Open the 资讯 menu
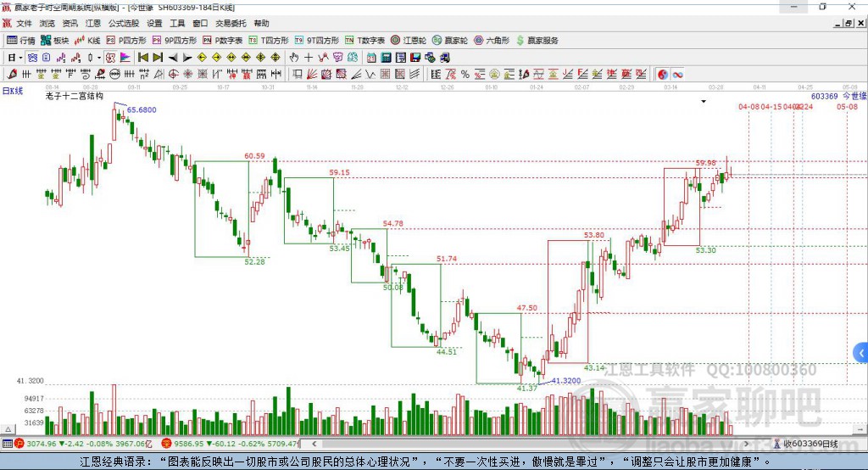The width and height of the screenshot is (868, 470). [70, 23]
